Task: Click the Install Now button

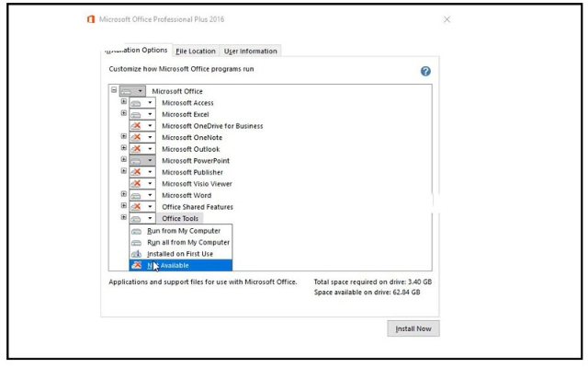Action: (413, 328)
